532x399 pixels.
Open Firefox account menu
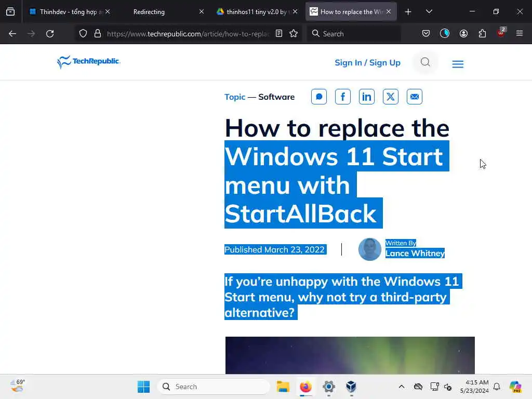click(x=463, y=34)
